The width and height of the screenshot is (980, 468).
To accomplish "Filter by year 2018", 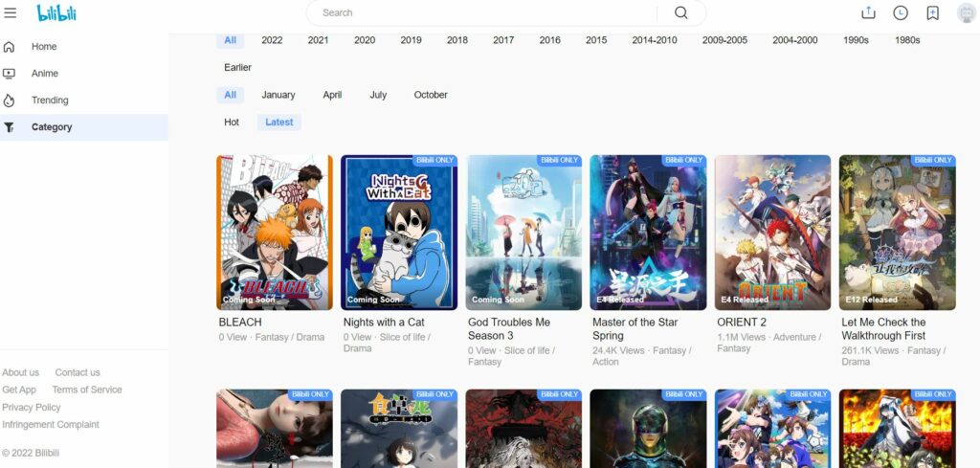I will click(x=457, y=40).
